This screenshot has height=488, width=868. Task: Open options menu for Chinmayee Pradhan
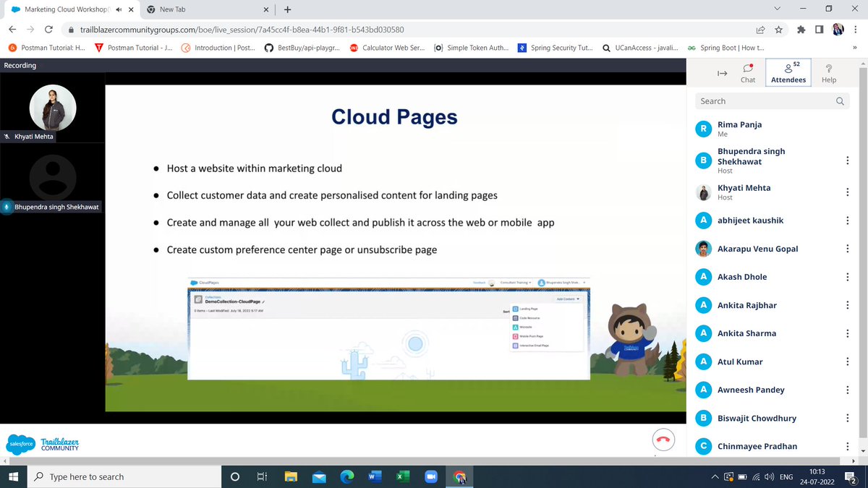(x=847, y=446)
